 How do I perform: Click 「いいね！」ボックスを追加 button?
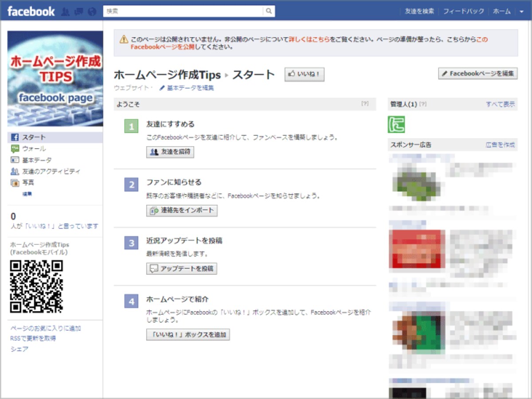(x=188, y=334)
